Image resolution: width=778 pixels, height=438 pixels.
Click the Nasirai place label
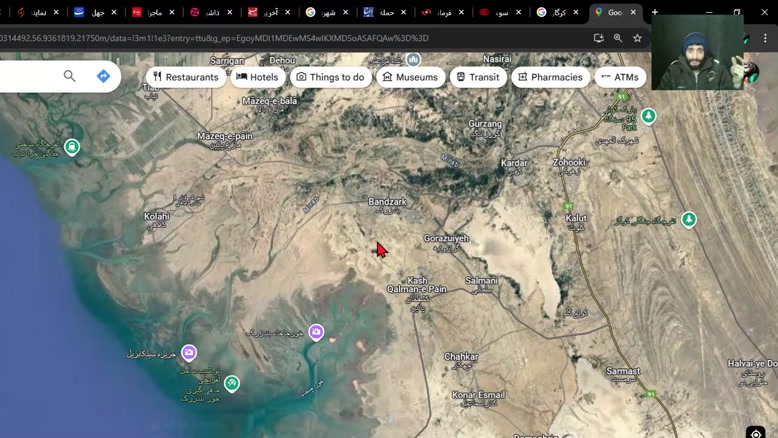(x=497, y=59)
